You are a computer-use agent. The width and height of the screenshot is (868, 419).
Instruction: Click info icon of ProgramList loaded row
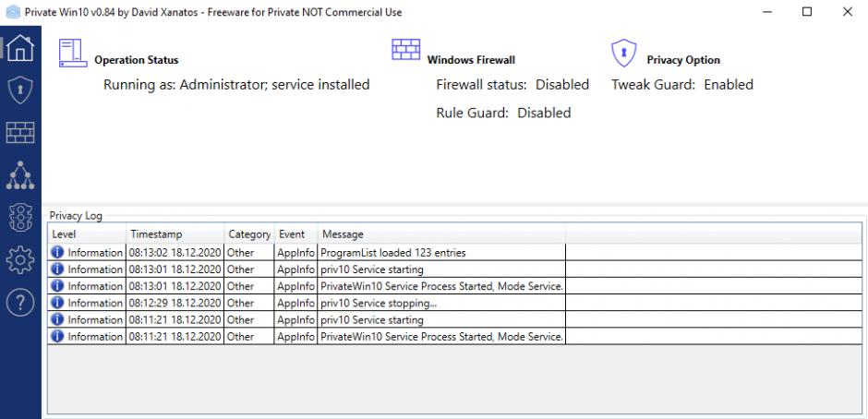point(57,252)
